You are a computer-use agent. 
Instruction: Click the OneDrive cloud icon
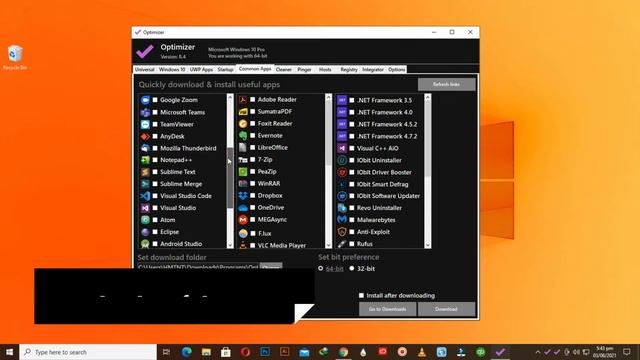pyautogui.click(x=243, y=207)
